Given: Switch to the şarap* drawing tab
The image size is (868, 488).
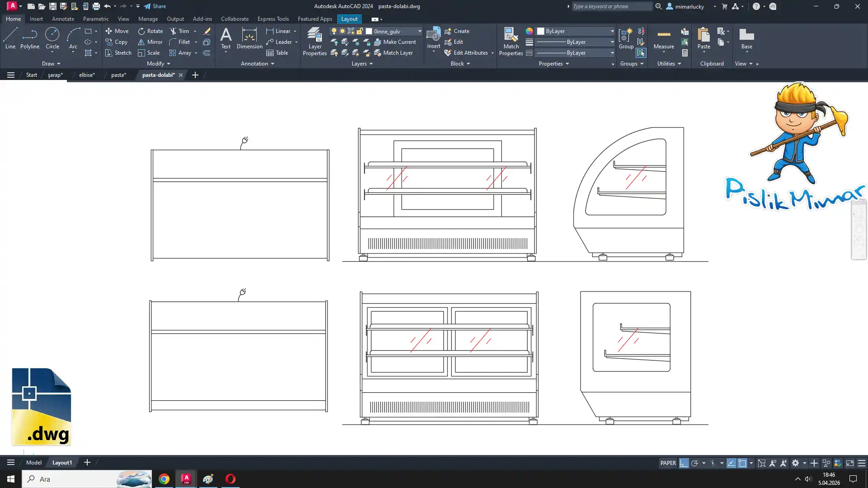Looking at the screenshot, I should (55, 75).
